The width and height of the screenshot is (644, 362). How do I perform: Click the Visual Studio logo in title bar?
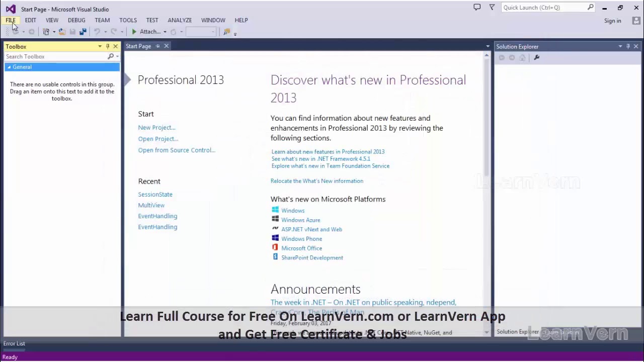11,9
